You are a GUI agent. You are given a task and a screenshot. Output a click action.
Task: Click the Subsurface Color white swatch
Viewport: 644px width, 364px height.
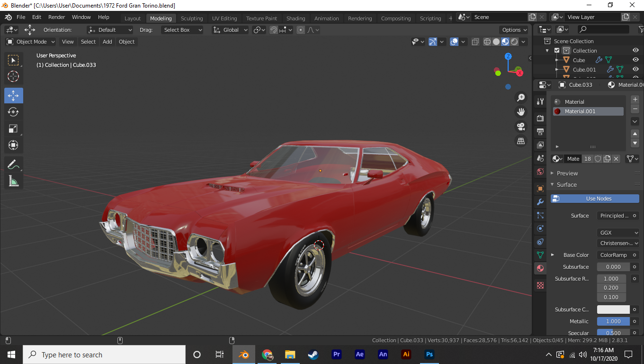pos(613,309)
